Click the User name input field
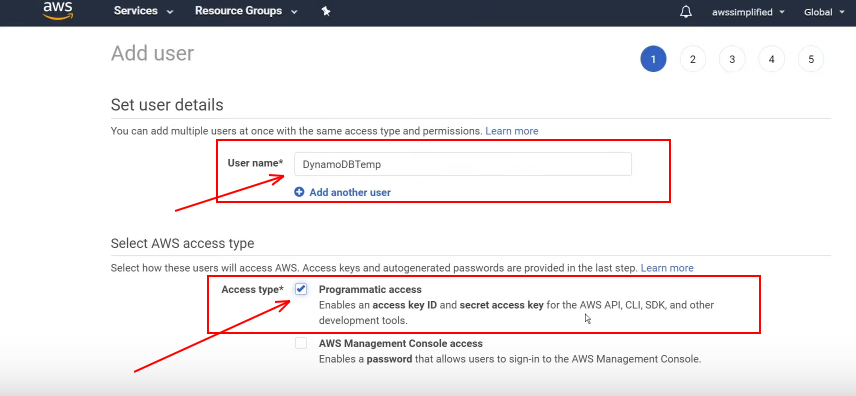 pos(463,164)
